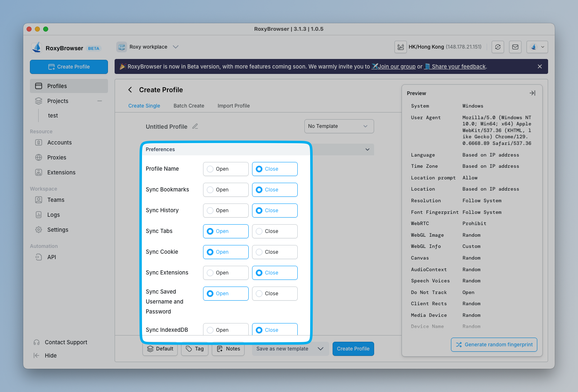Click the Accounts sidebar icon
578x392 pixels.
tap(39, 142)
